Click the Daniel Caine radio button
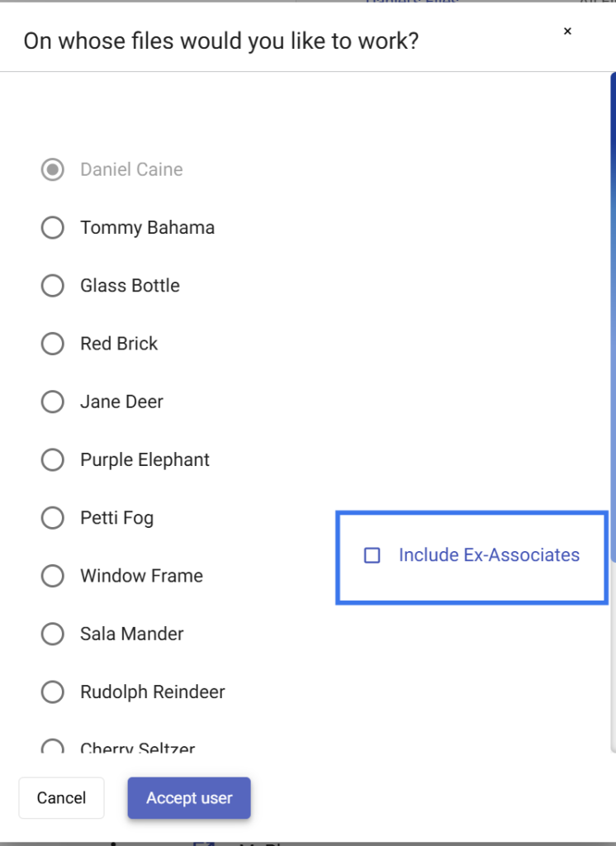 (x=53, y=170)
